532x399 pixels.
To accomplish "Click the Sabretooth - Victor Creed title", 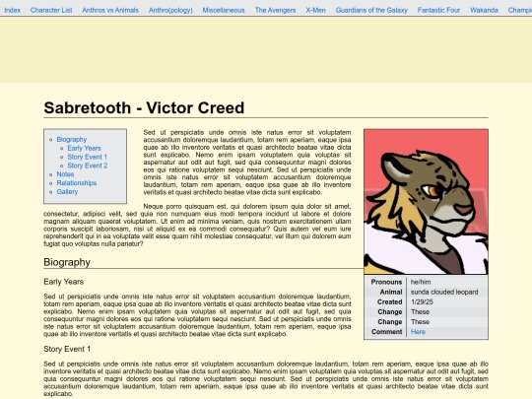I will [144, 108].
